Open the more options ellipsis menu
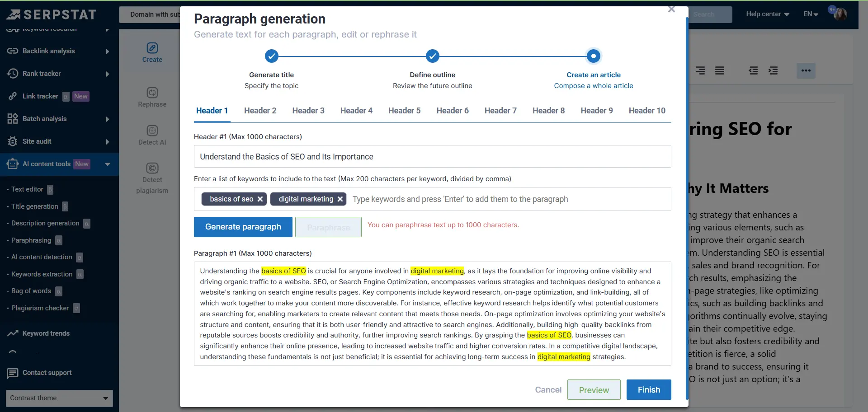The image size is (868, 412). (x=806, y=70)
